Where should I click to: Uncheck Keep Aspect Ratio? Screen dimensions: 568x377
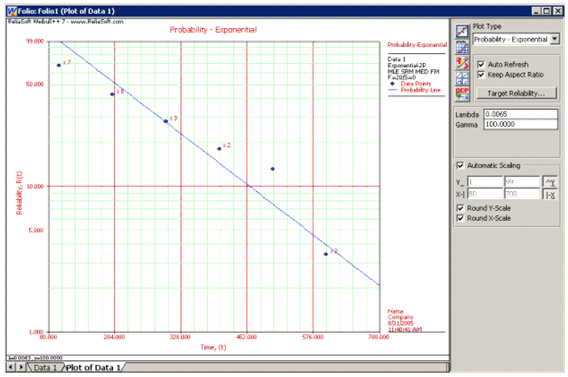point(481,75)
